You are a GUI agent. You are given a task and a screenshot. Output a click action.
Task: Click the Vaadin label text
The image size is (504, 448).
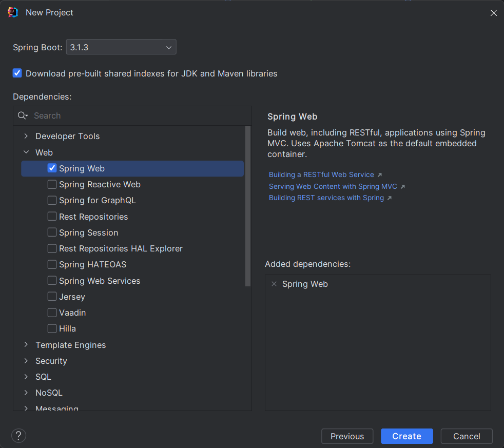coord(72,313)
